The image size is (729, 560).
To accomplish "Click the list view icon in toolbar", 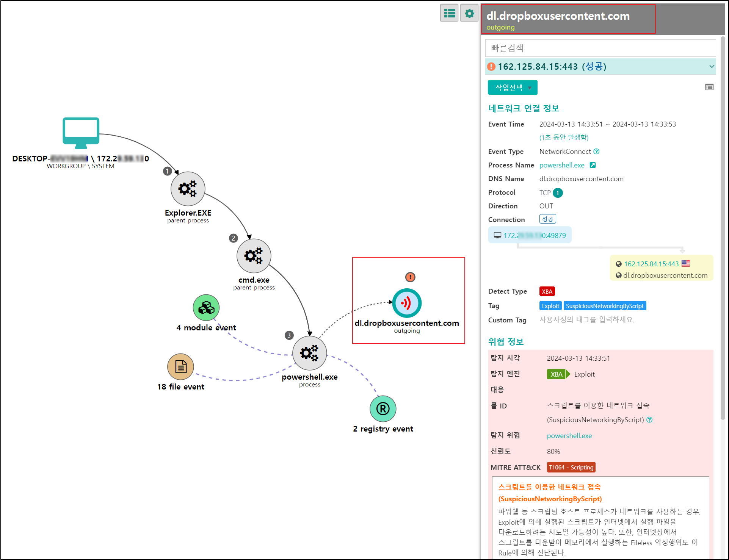I will (x=449, y=13).
